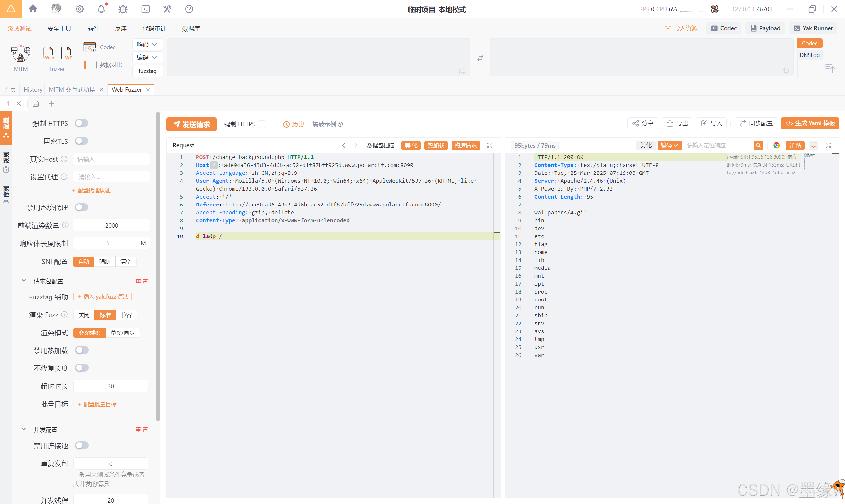The height and width of the screenshot is (504, 845).
Task: Open the orange 编码 dropdown in response panel
Action: click(669, 145)
